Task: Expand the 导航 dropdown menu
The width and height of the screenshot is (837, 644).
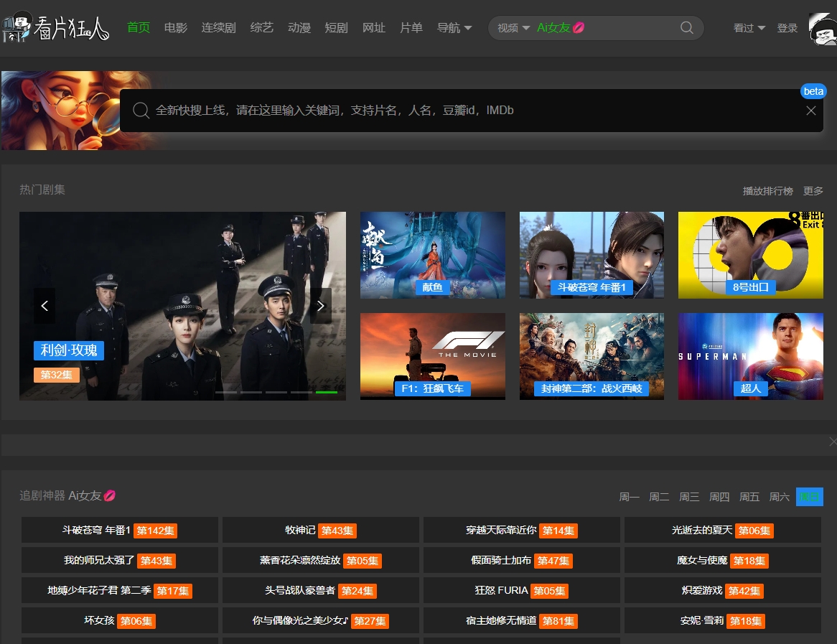Action: [x=454, y=28]
